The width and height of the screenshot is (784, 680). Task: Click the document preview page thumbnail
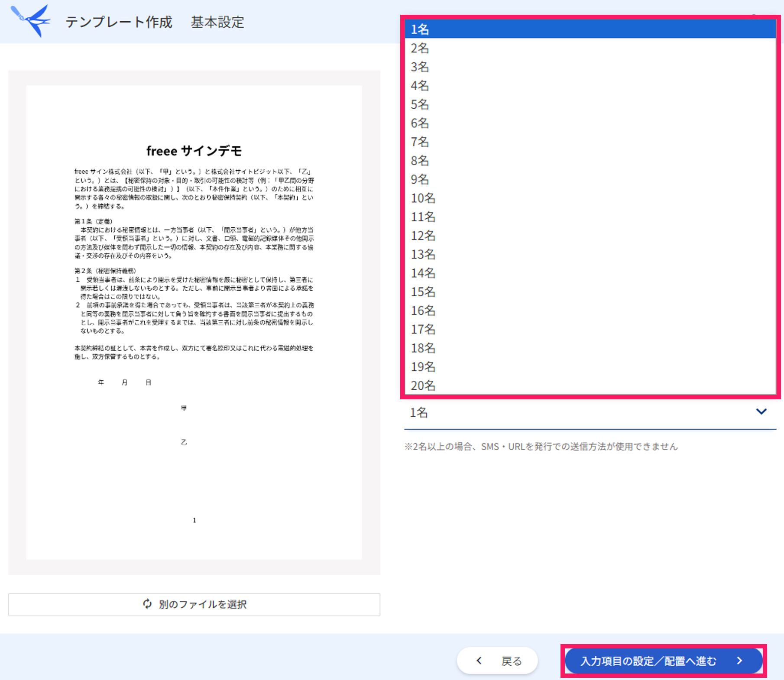pyautogui.click(x=194, y=322)
